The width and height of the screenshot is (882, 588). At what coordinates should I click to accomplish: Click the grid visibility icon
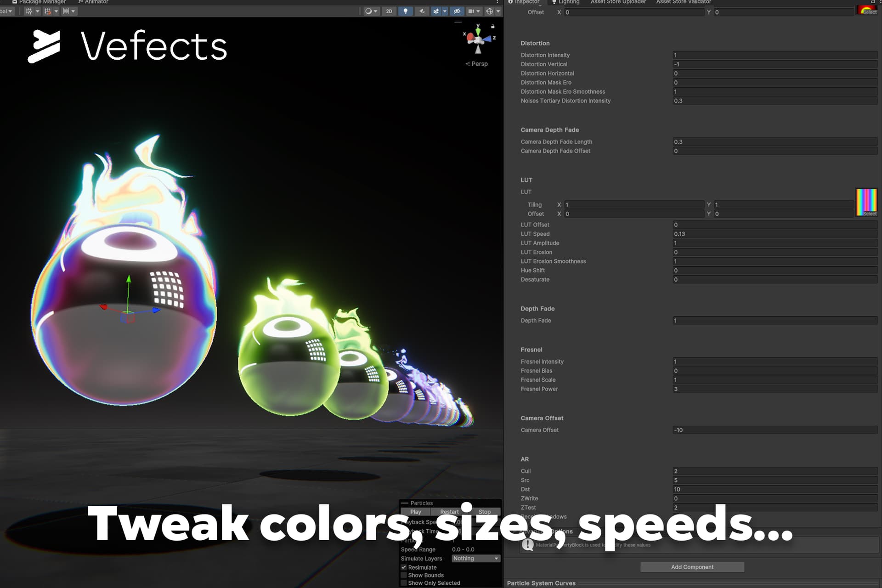(29, 11)
